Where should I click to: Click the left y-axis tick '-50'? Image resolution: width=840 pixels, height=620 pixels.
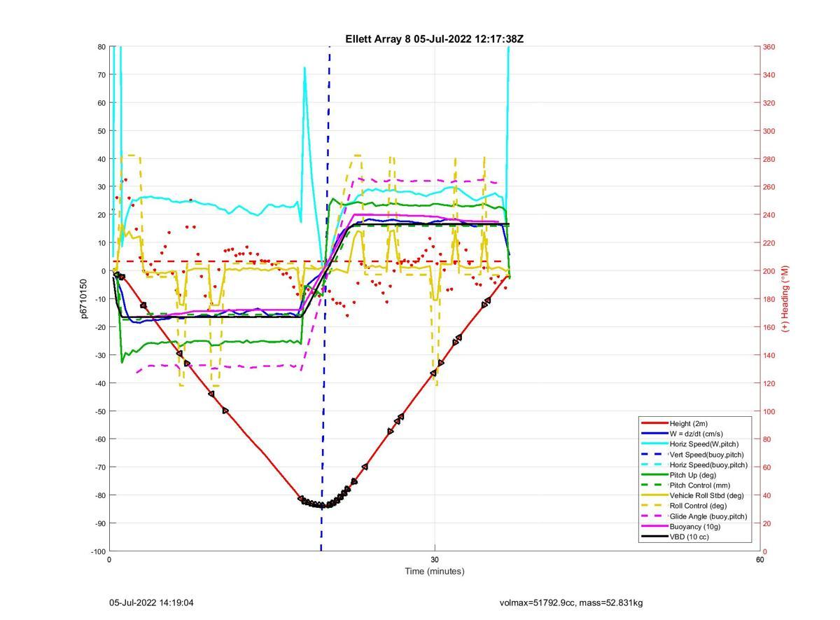click(101, 411)
